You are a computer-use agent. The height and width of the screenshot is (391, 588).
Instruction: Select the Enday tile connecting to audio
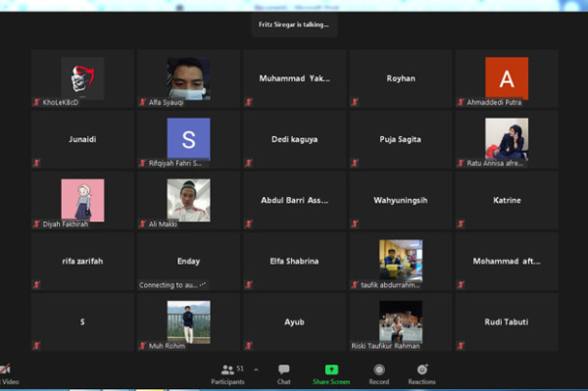point(188,262)
